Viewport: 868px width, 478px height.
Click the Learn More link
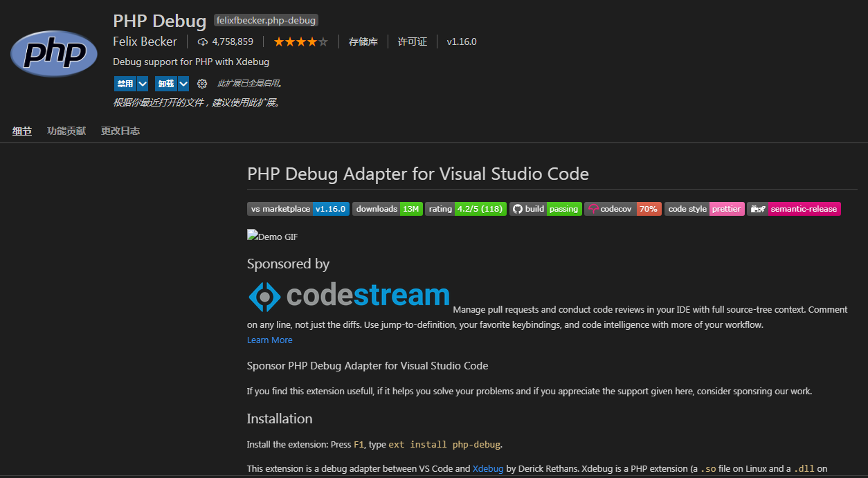270,340
